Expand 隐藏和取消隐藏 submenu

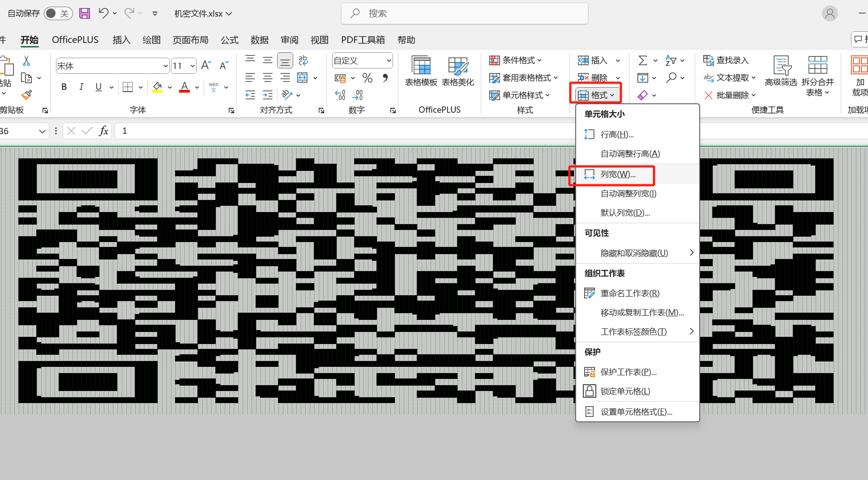coord(637,253)
